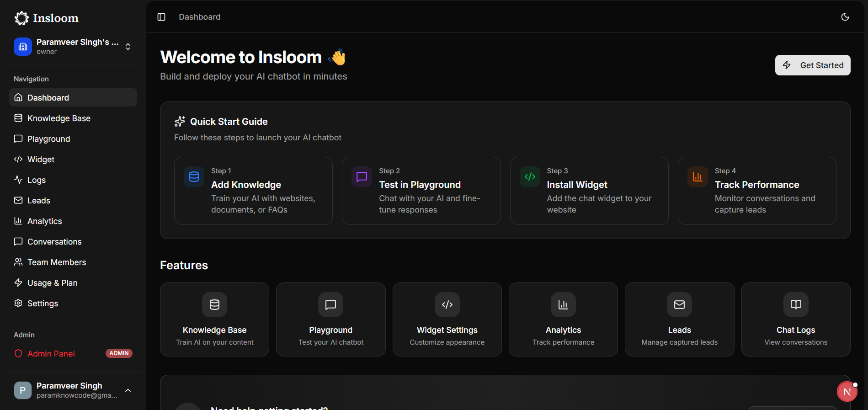Click the 'Manage captured leads' card subtitle

(x=679, y=342)
